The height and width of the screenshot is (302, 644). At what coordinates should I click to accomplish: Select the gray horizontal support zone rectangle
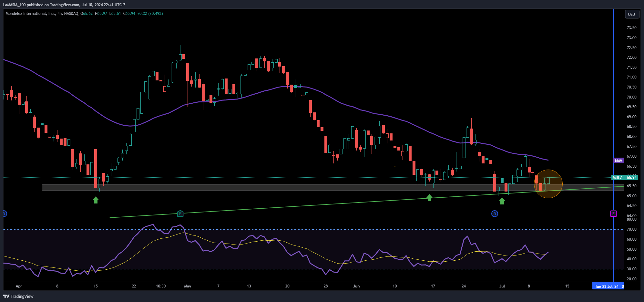coord(333,187)
